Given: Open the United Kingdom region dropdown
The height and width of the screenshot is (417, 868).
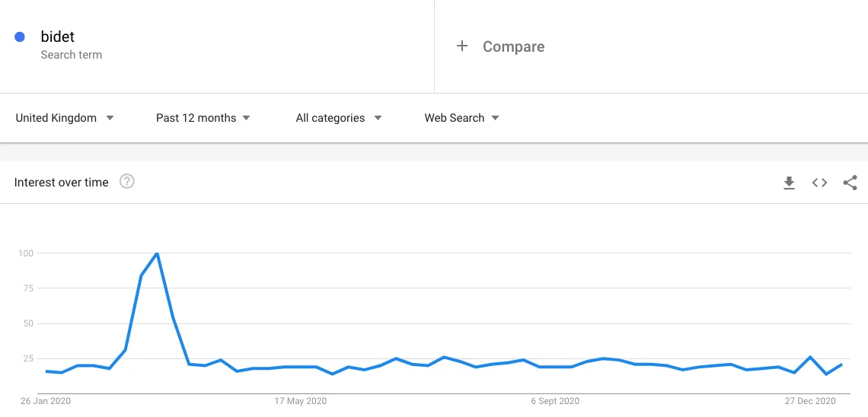Looking at the screenshot, I should (65, 118).
